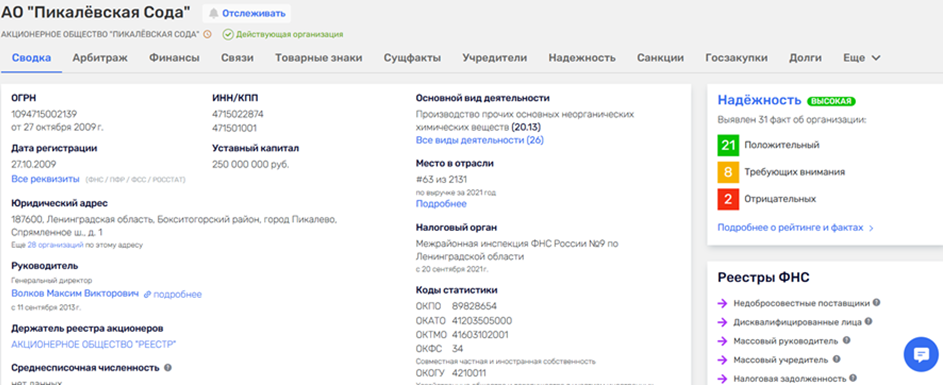Open АКЦИОНЕРНОЕ ОБЩЕСТВО "РЕЕСТР" link
Screen dimensions: 943x385
(94, 344)
